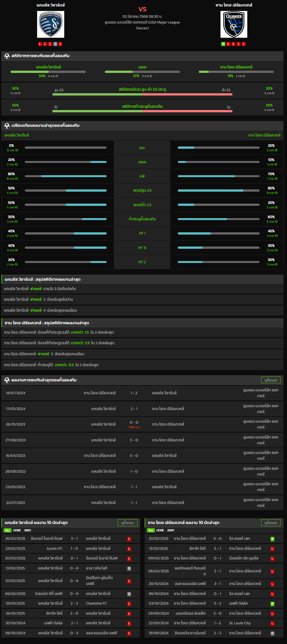
Task: Click the 0 - 6 score in Kansas results
Action: click(74, 581)
